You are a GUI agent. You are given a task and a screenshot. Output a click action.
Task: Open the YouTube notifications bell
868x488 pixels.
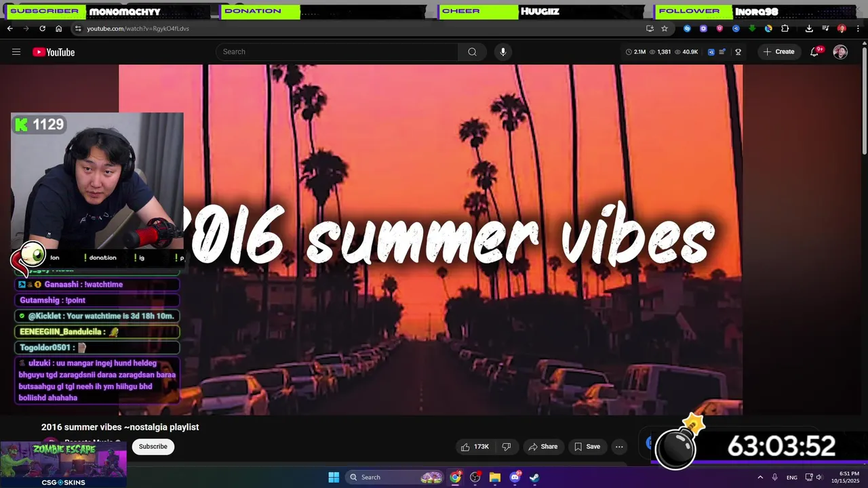815,52
